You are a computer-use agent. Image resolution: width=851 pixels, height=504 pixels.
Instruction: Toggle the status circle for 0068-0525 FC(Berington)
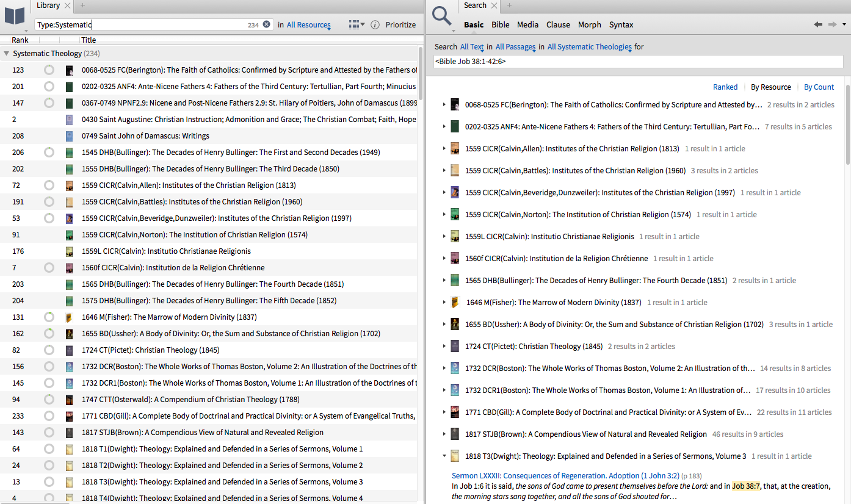tap(49, 70)
